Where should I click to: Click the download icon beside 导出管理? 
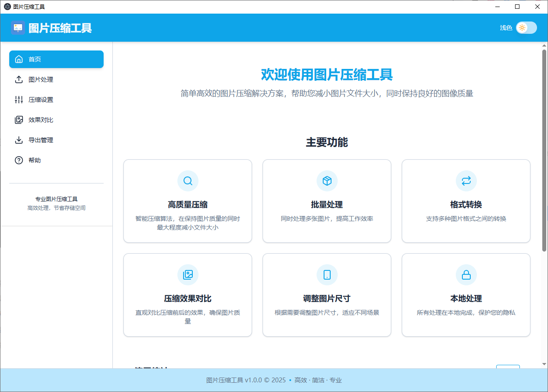[x=19, y=140]
